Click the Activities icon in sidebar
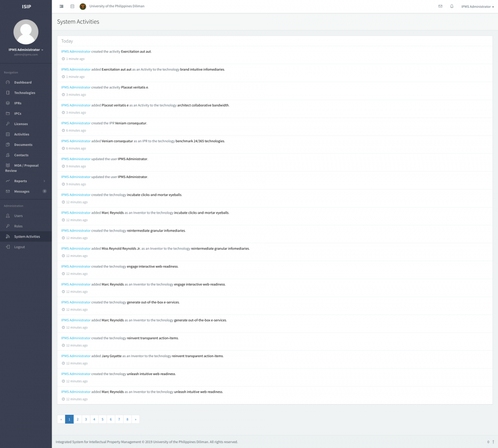498x448 pixels. 8,134
